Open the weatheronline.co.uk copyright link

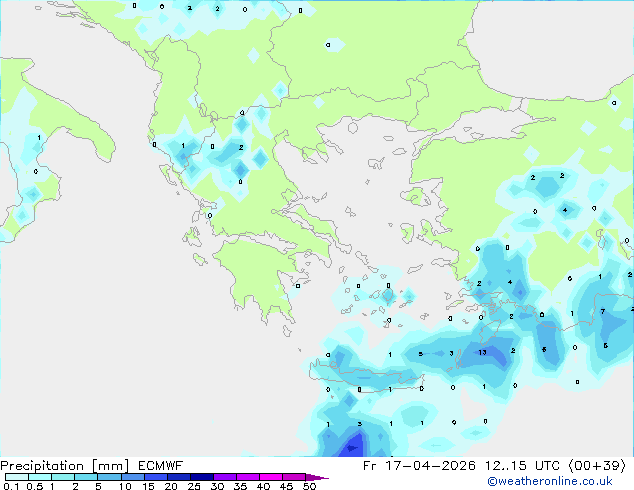click(550, 481)
